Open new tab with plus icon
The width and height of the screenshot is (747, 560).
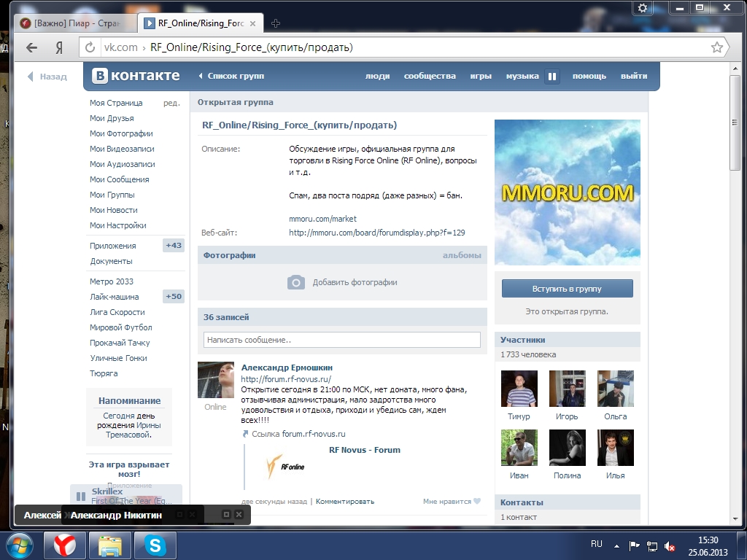pyautogui.click(x=275, y=23)
